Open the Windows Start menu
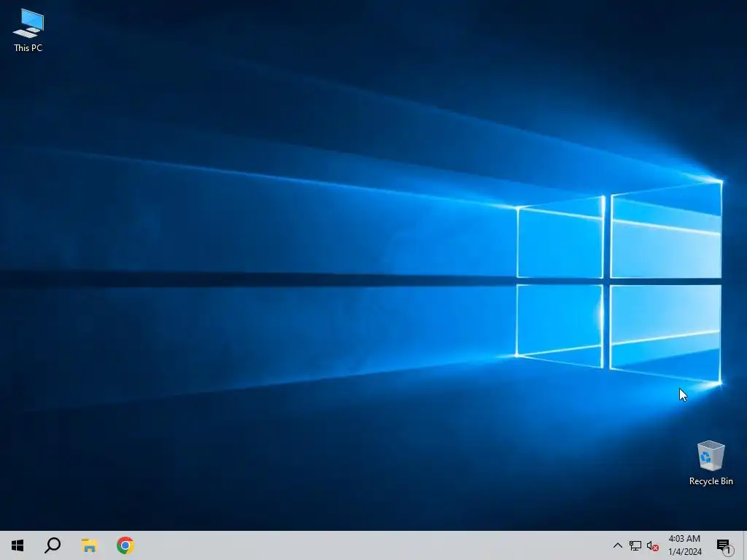This screenshot has width=747, height=560. [x=18, y=545]
